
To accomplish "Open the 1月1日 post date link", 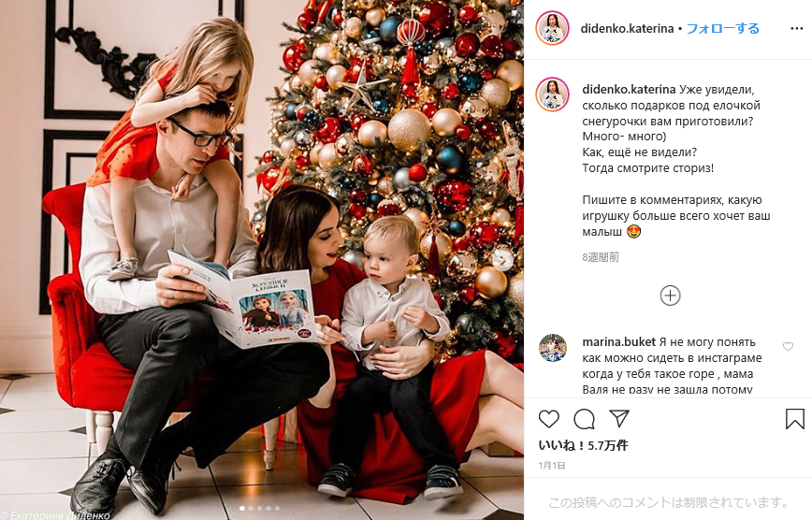I will [x=552, y=465].
